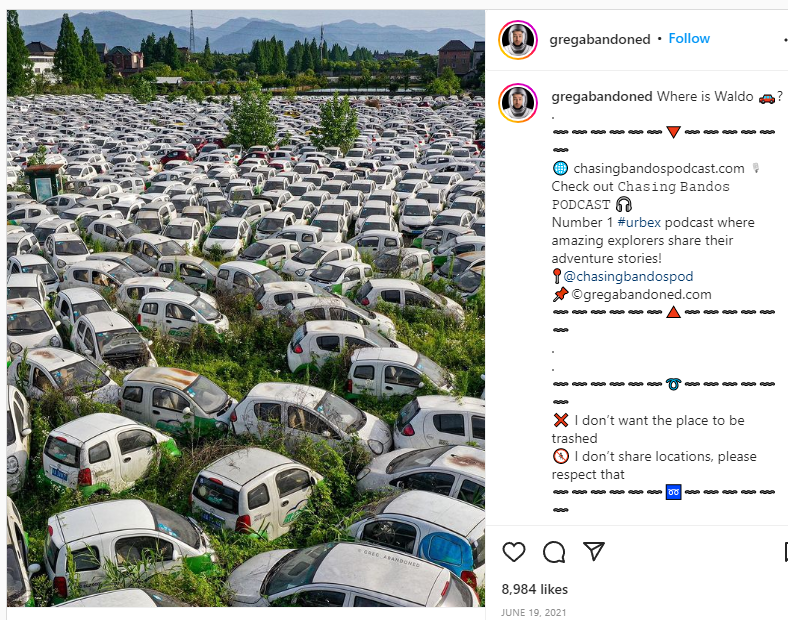Screen dimensions: 788x620
Task: Click the June 19, 2021 post date
Action: tap(533, 612)
